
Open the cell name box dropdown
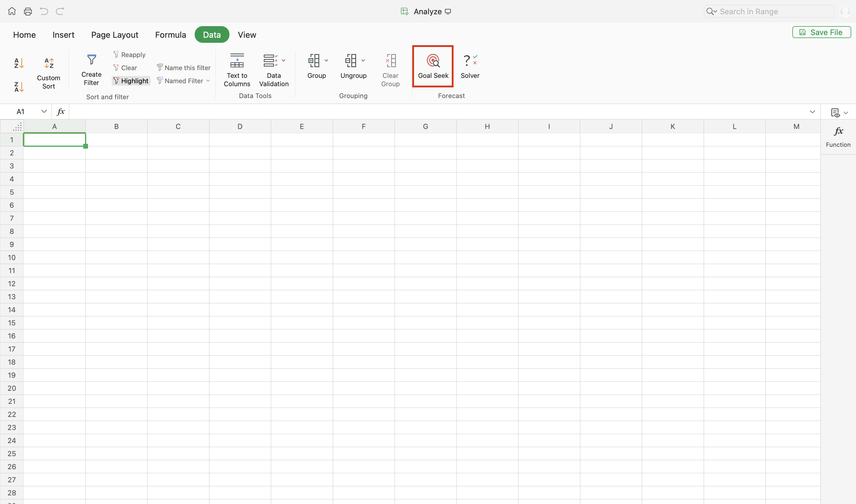coord(44,111)
